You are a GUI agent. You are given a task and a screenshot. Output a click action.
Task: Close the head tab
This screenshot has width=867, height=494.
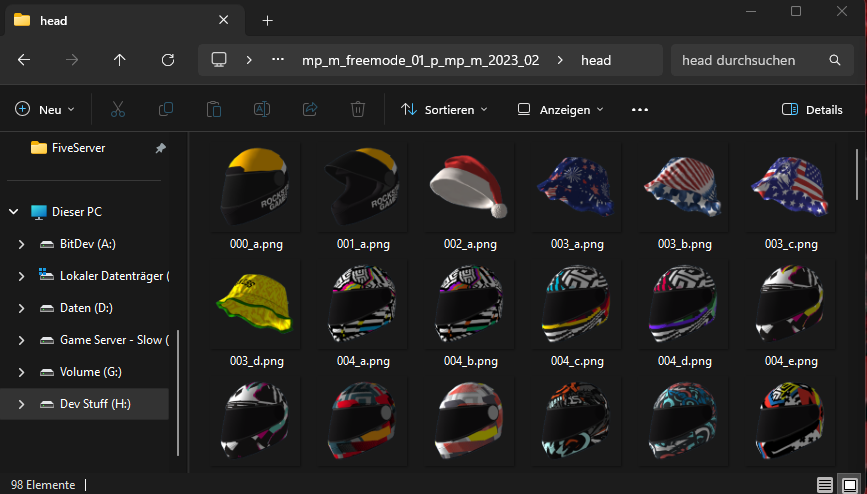[x=223, y=20]
